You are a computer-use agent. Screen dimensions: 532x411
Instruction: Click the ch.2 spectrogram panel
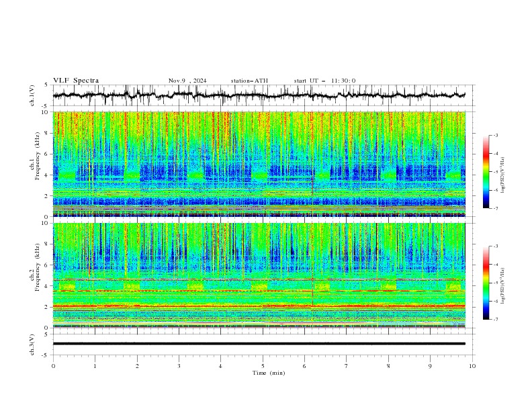pos(259,275)
